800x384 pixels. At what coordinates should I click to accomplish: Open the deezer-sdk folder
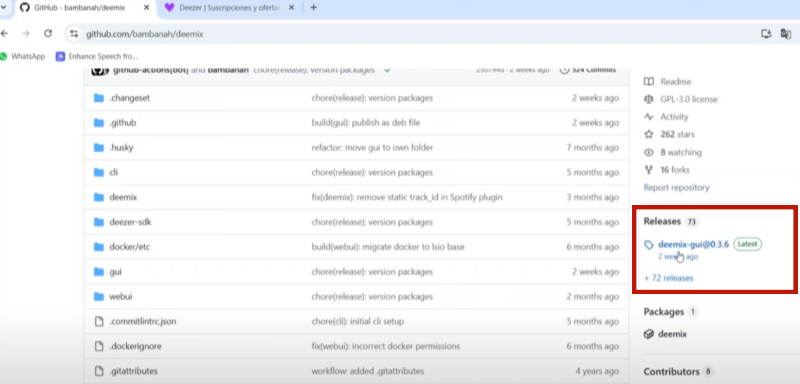tap(130, 222)
